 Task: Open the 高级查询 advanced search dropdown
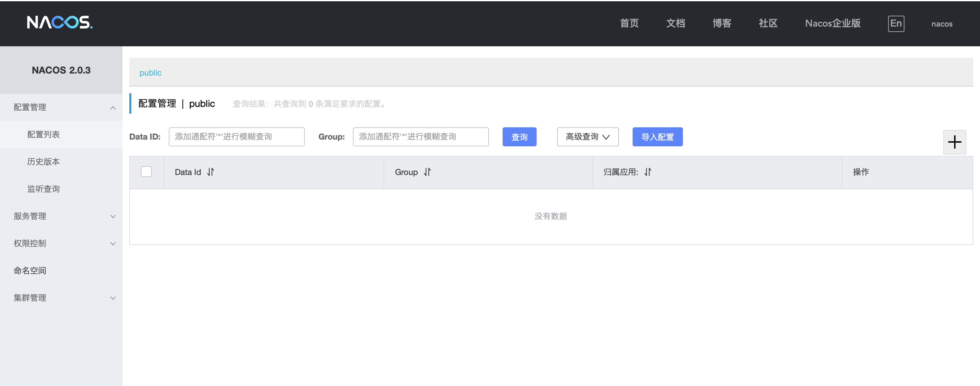click(x=587, y=136)
